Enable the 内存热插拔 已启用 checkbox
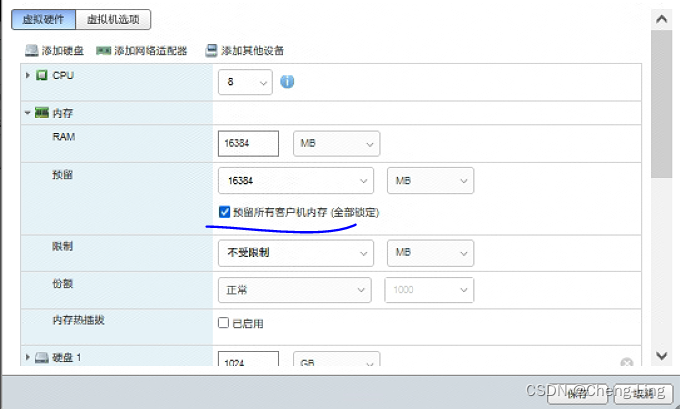The height and width of the screenshot is (409, 680). pyautogui.click(x=223, y=323)
